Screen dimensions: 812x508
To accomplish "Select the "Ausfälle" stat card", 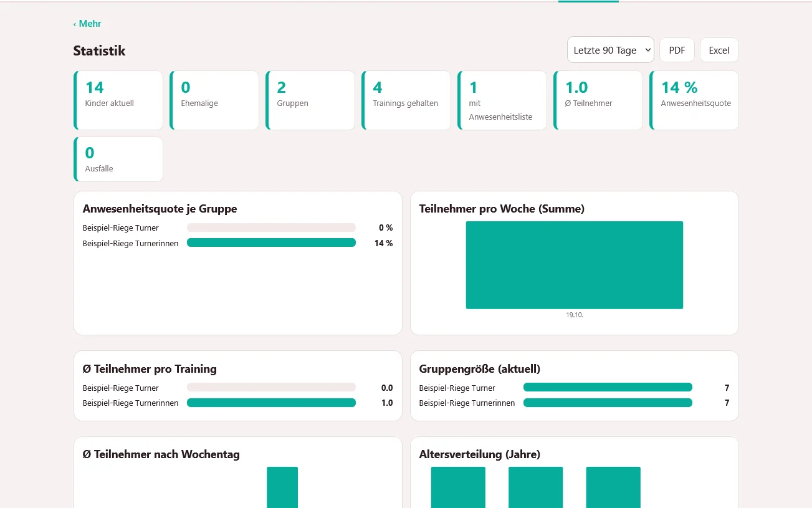I will [118, 159].
